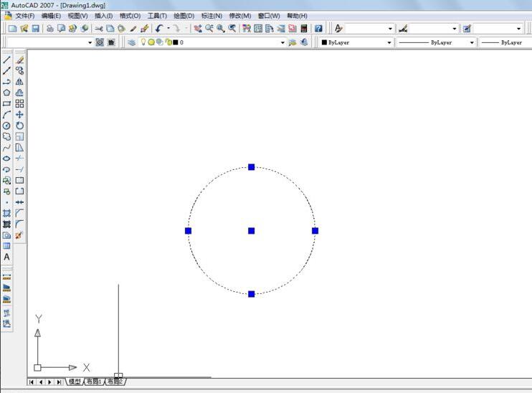Open the 编辑(E) menu

click(51, 16)
